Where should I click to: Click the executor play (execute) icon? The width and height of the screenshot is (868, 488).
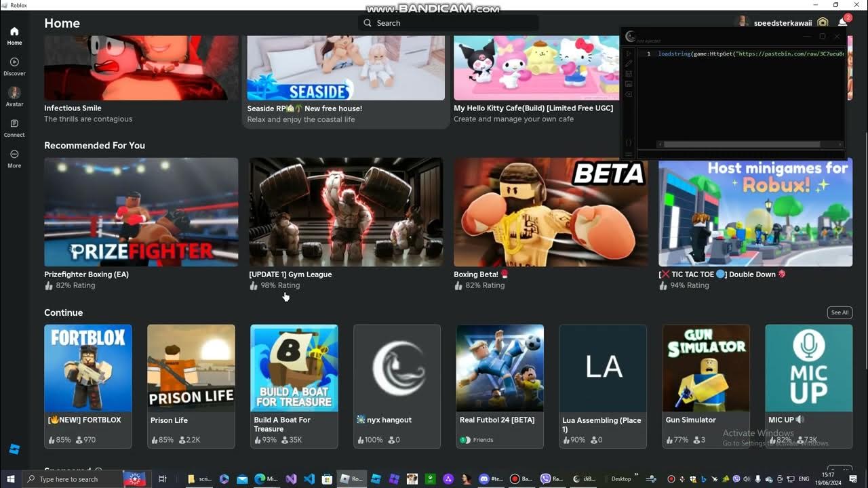(629, 54)
